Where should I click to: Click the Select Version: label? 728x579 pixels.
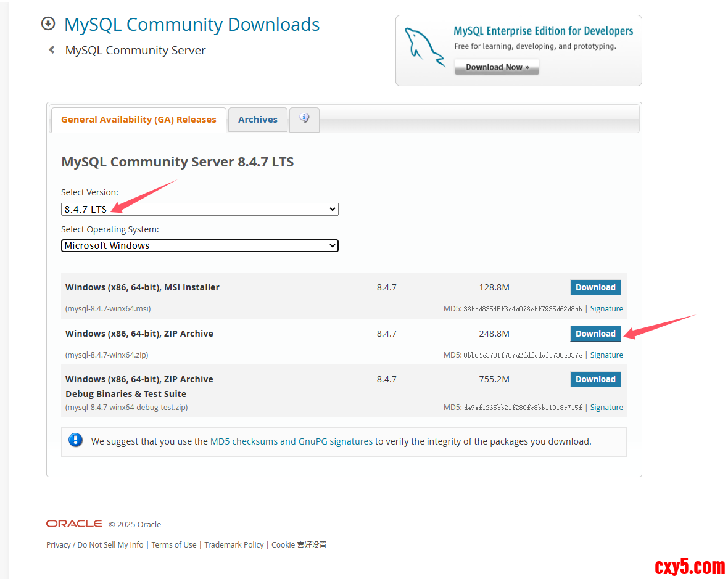(89, 192)
